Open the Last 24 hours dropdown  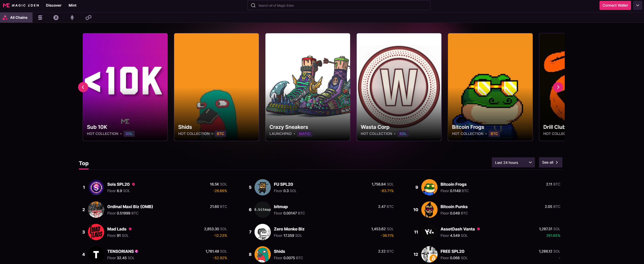pyautogui.click(x=513, y=163)
